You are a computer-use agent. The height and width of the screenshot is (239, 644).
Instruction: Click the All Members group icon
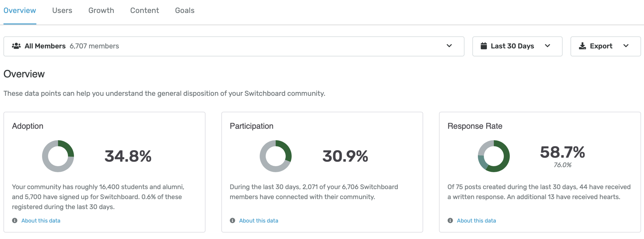point(16,46)
